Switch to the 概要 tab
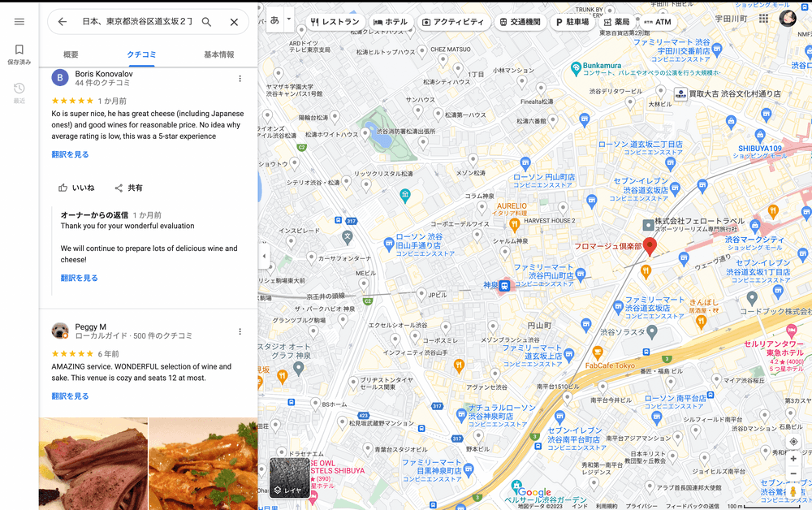This screenshot has width=812, height=510. click(x=71, y=54)
